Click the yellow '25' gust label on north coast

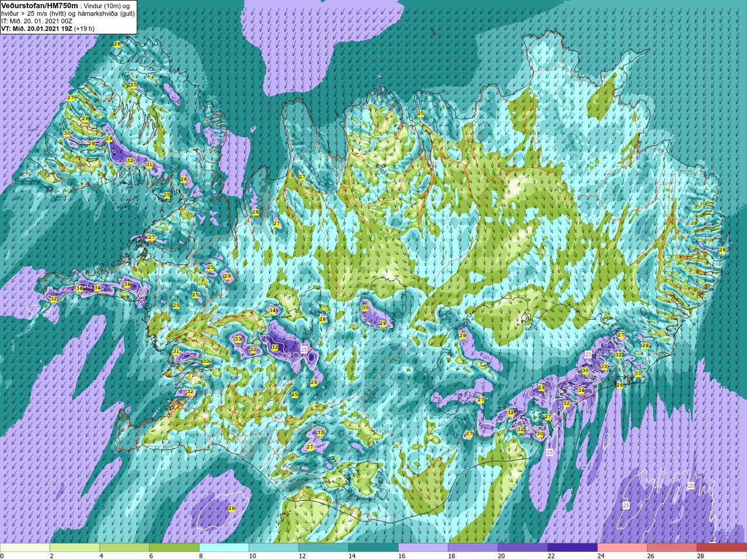(421, 113)
